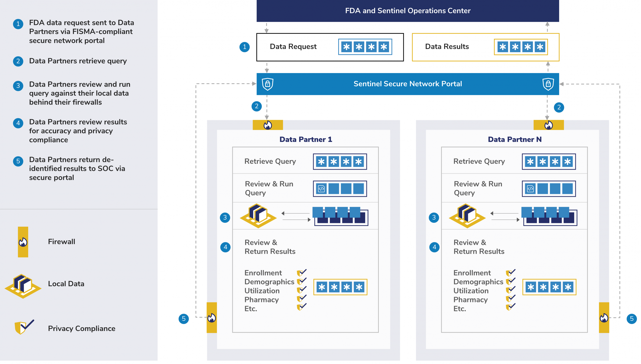
Task: Click the Local Data icon in the legend
Action: [23, 286]
